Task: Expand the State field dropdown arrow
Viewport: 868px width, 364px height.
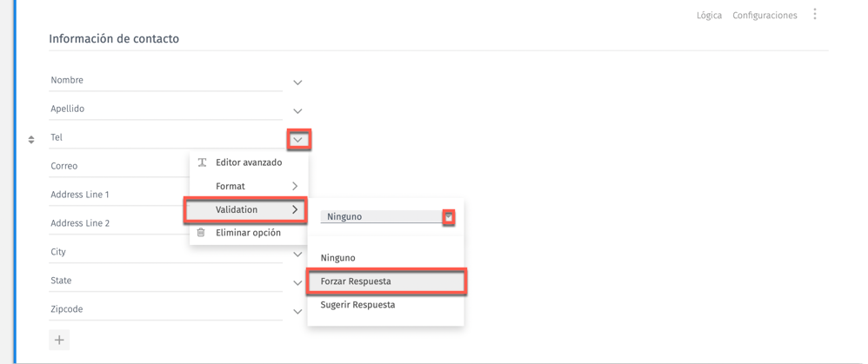Action: coord(297,283)
